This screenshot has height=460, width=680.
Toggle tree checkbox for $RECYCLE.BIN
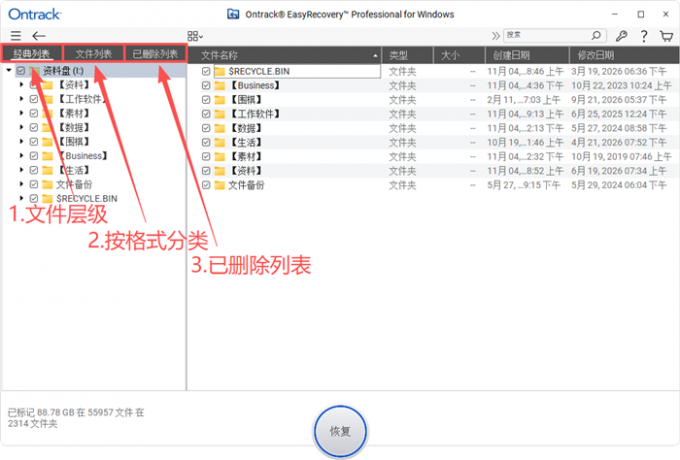click(34, 199)
